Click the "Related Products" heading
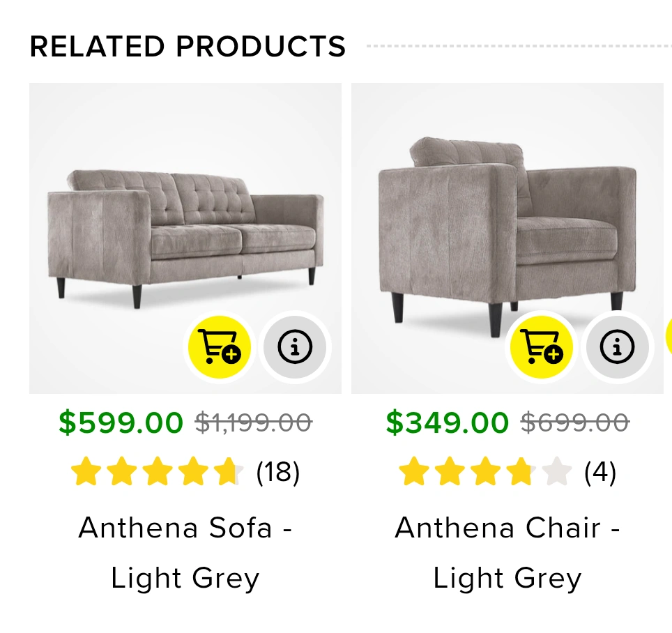The image size is (672, 633). (188, 47)
